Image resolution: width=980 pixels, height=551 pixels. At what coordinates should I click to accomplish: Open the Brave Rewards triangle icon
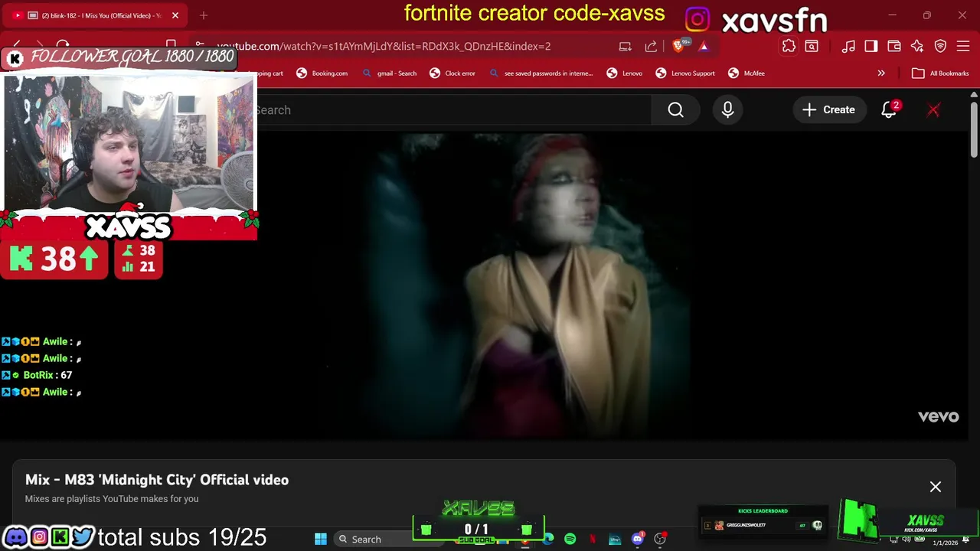click(704, 47)
